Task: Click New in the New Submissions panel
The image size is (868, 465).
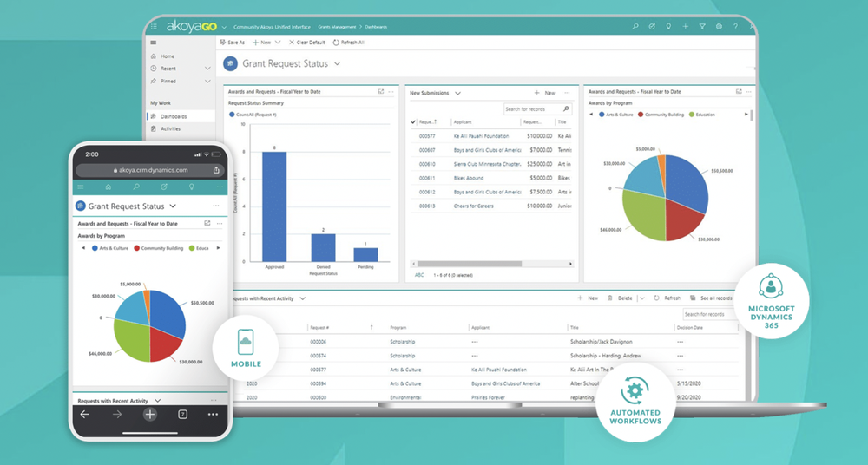Action: pos(544,93)
